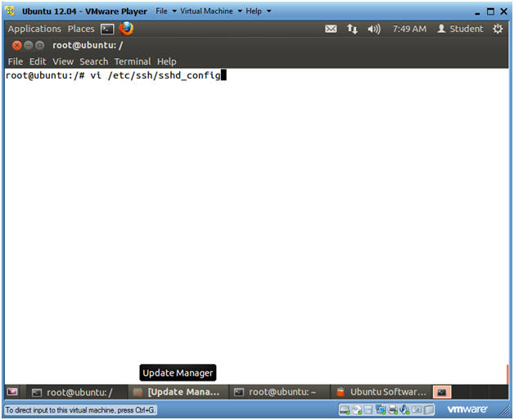Open the network connections indicator
Screen dimensions: 514x420
point(353,29)
